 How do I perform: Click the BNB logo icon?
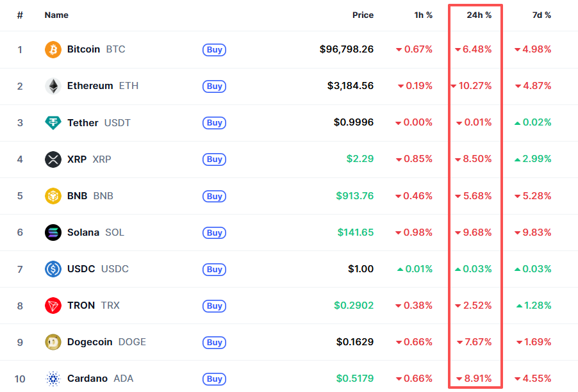pyautogui.click(x=53, y=196)
